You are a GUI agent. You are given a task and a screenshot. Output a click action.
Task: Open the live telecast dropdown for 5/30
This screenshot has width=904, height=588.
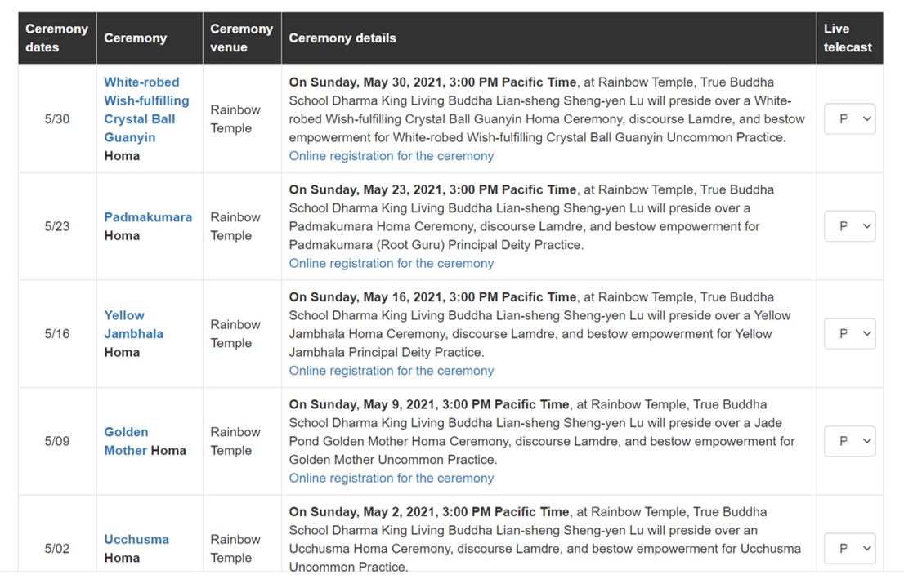pyautogui.click(x=849, y=118)
